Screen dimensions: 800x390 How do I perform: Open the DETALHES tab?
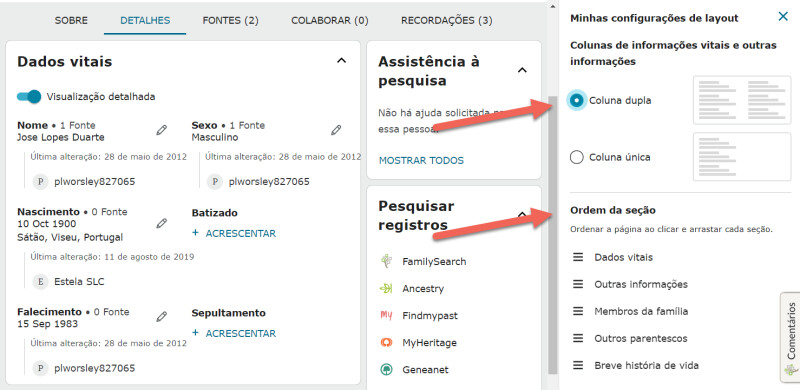(145, 21)
